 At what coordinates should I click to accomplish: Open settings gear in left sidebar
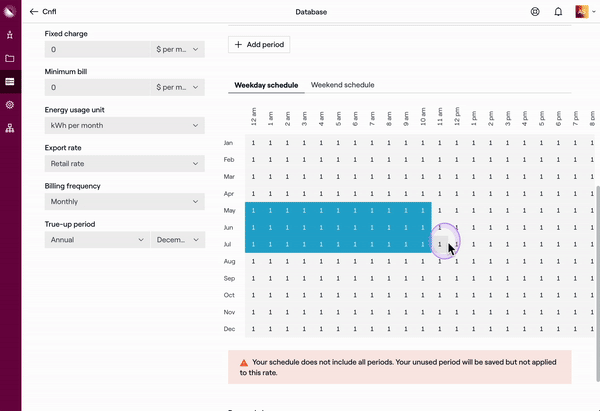(x=10, y=104)
